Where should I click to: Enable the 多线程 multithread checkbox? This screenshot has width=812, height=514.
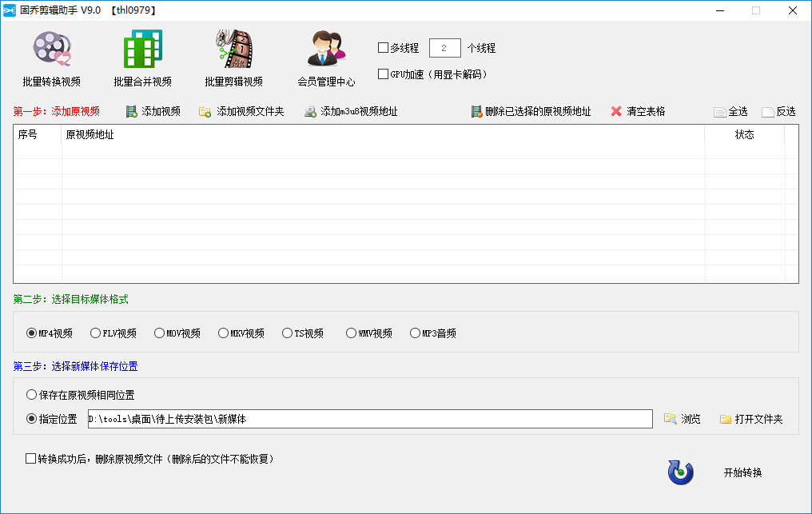(383, 48)
